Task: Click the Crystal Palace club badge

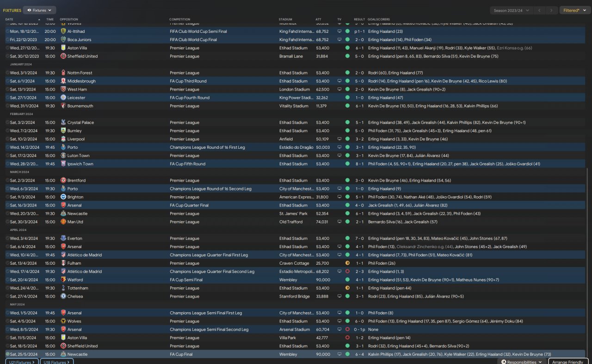Action: coord(63,123)
